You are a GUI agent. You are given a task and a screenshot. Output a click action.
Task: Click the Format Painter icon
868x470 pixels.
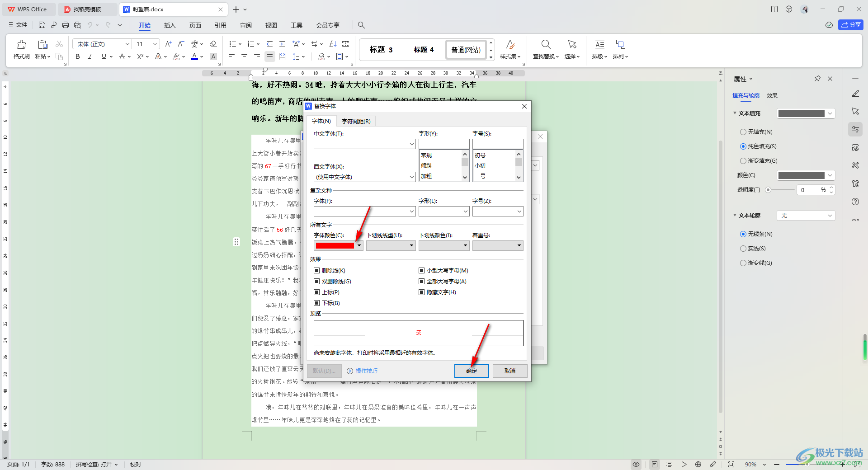click(21, 44)
